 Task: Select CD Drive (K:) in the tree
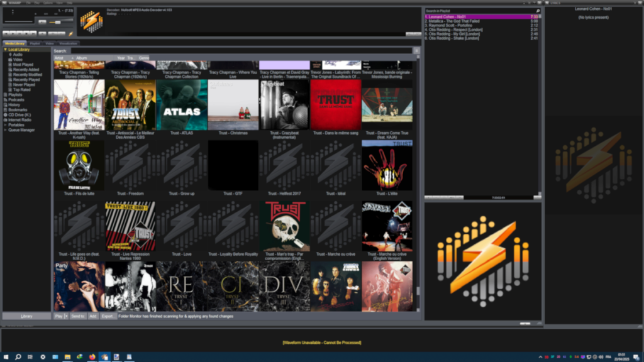[19, 115]
